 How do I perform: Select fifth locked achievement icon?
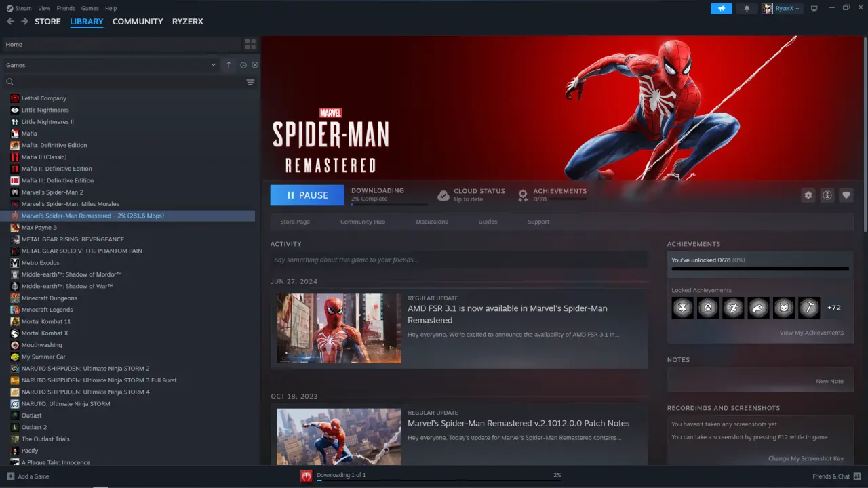pyautogui.click(x=784, y=308)
